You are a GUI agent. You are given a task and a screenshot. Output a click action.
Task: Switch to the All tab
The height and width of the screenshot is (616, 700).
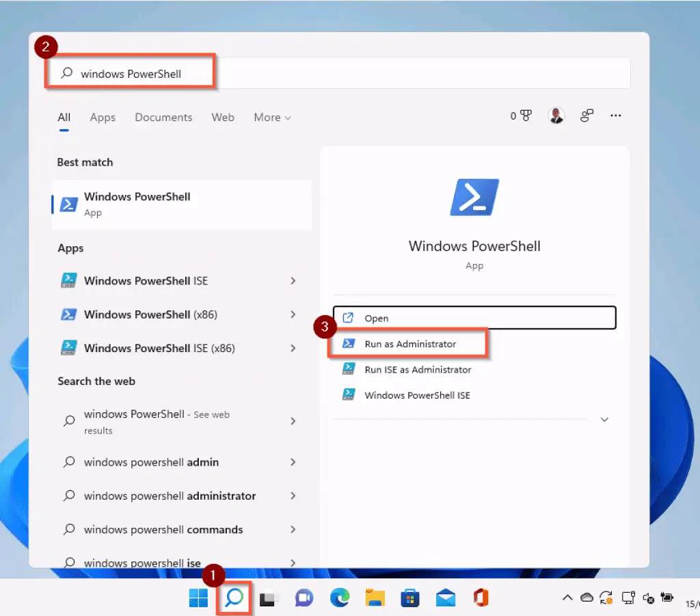pyautogui.click(x=64, y=118)
